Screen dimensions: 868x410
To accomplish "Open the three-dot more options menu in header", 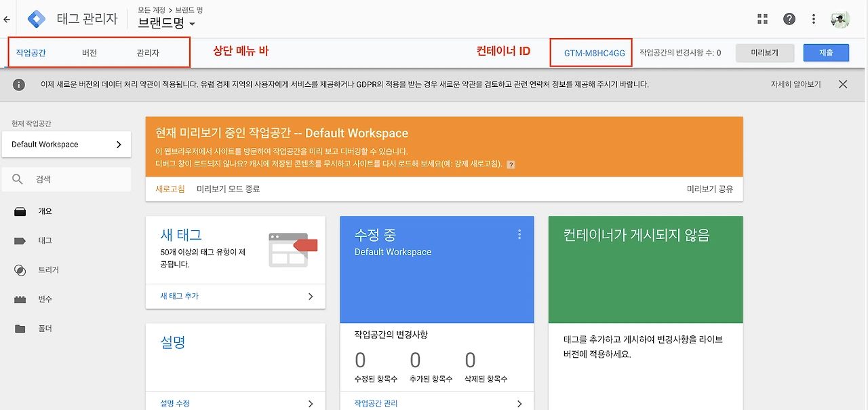I will [814, 19].
